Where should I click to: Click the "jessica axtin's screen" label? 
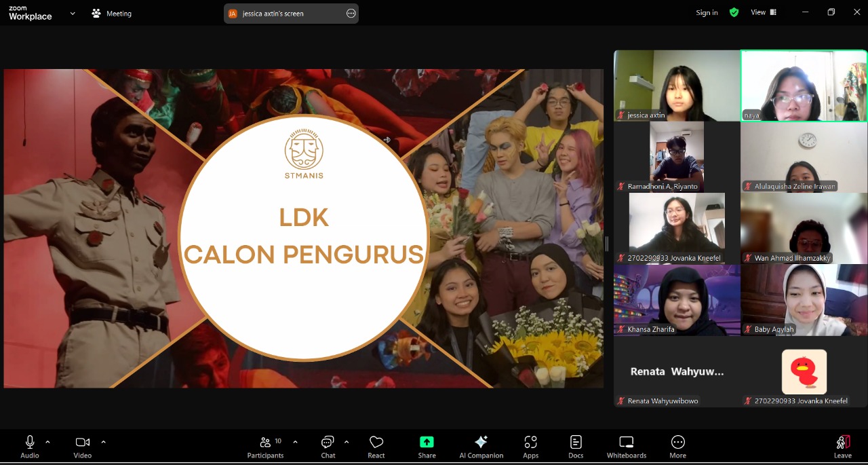click(273, 14)
